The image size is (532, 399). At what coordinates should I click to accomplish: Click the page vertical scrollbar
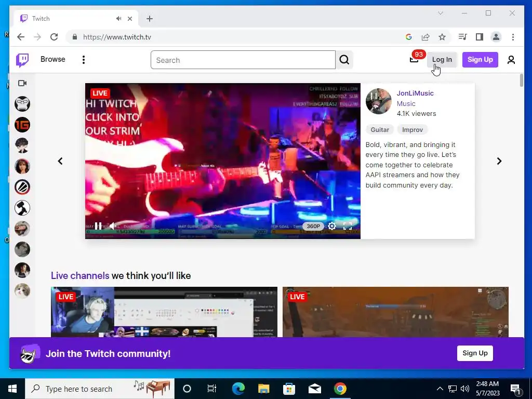(521, 81)
